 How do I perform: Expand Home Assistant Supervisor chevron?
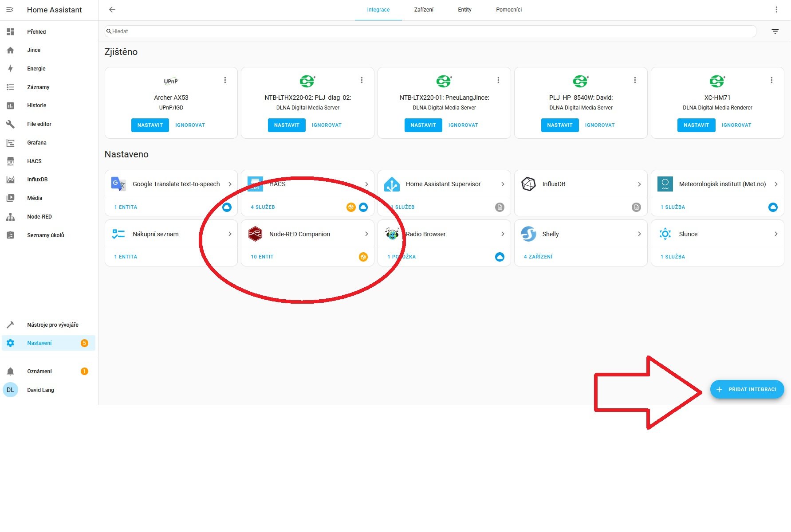coord(503,184)
